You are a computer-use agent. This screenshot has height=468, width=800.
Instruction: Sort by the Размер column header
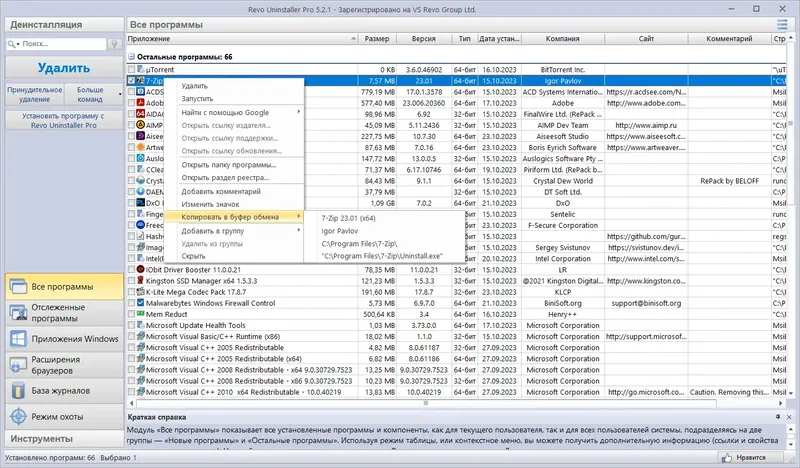(377, 39)
